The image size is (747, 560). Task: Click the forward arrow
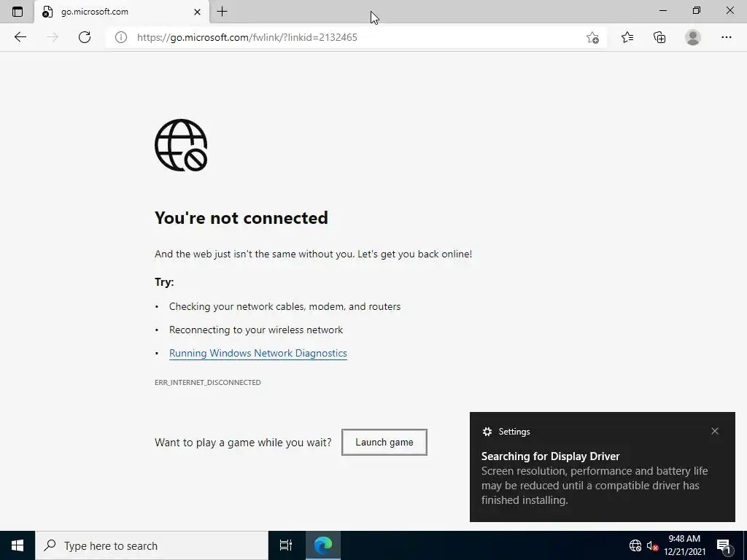click(53, 37)
